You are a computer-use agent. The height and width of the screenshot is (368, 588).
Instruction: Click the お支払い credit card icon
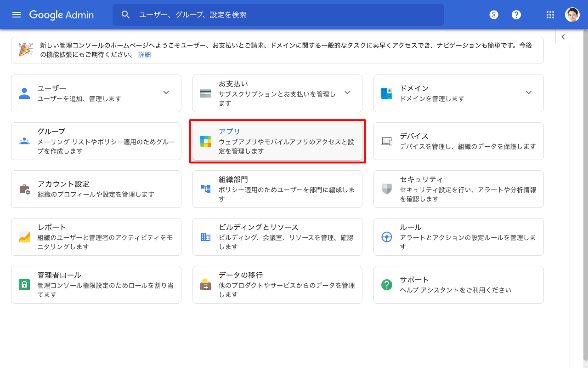click(x=206, y=93)
